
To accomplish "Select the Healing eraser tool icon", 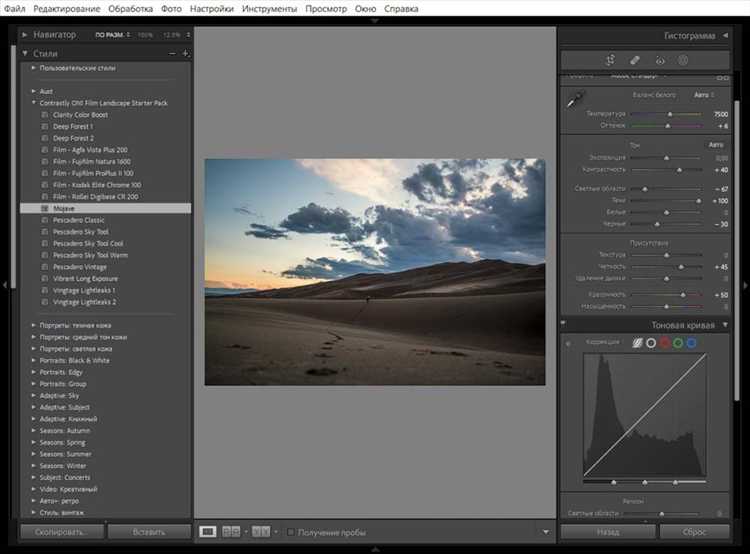I will click(635, 60).
